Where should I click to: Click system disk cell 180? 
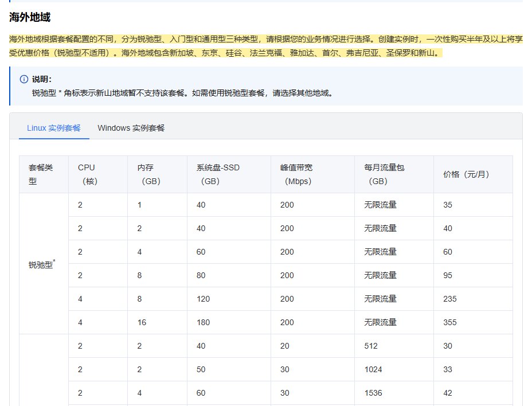229,322
